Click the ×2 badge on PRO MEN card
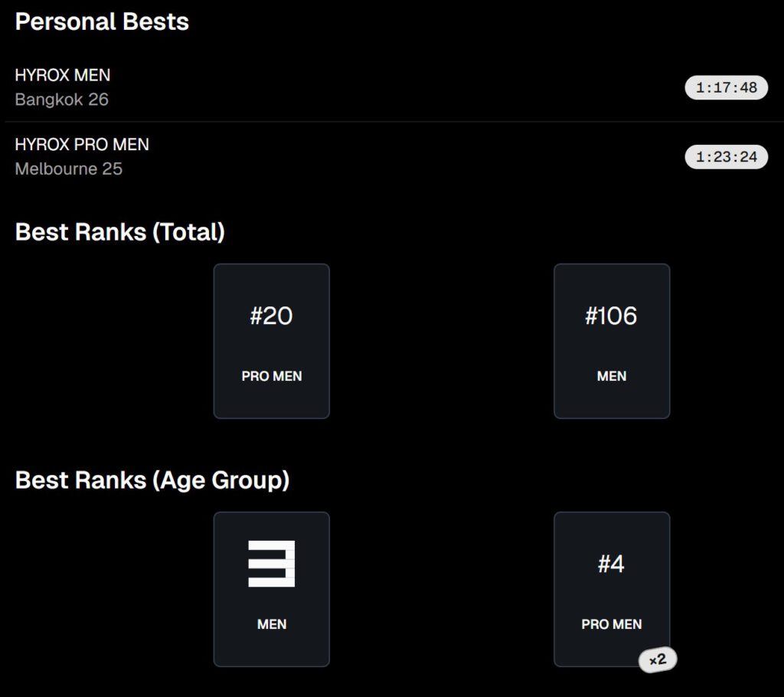Viewport: 784px width, 697px height. tap(658, 659)
